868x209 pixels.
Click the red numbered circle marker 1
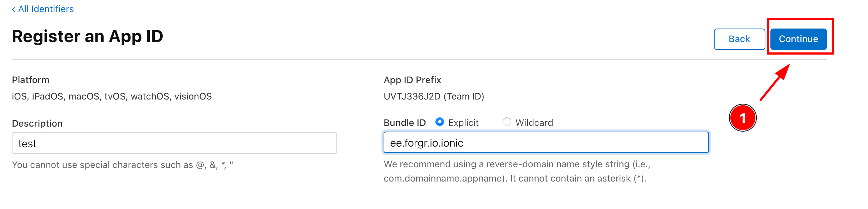click(x=743, y=118)
